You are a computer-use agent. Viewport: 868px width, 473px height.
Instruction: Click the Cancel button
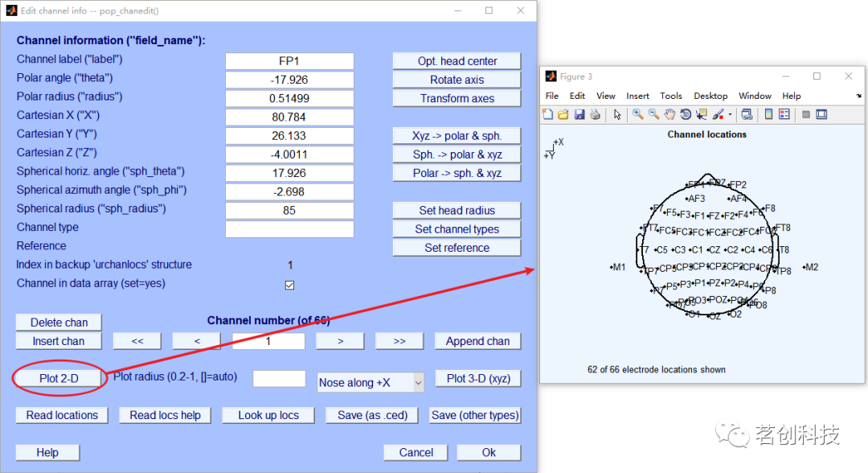(x=416, y=453)
